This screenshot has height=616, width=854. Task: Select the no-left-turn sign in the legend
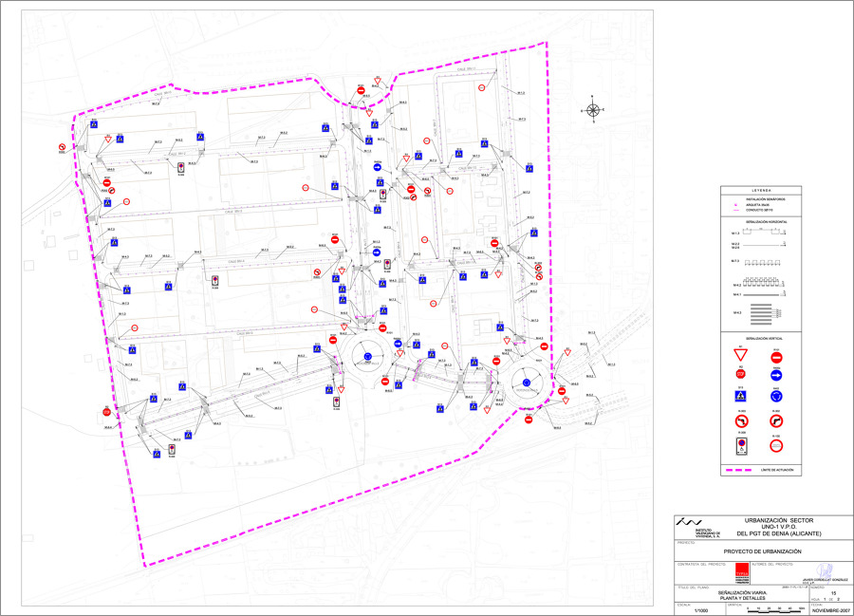[x=740, y=421]
